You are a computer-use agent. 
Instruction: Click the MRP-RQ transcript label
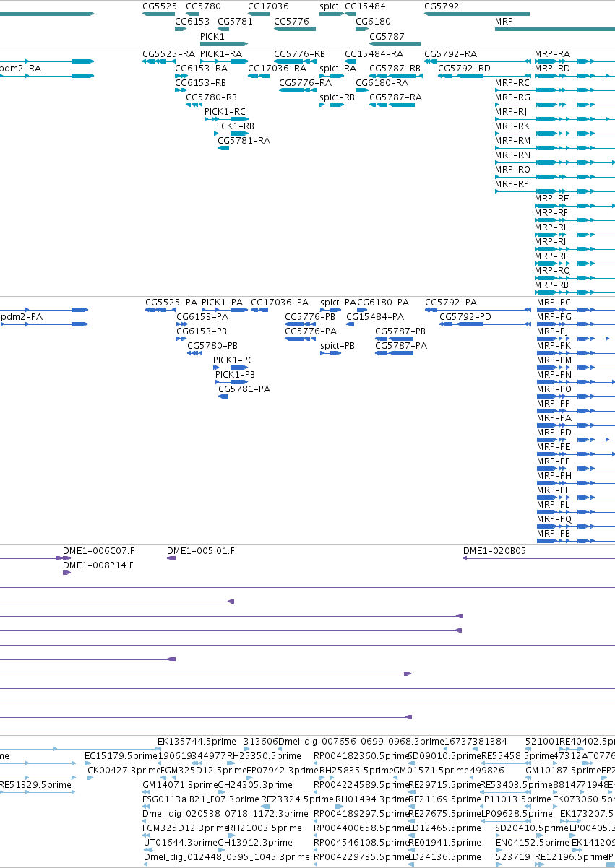point(552,271)
